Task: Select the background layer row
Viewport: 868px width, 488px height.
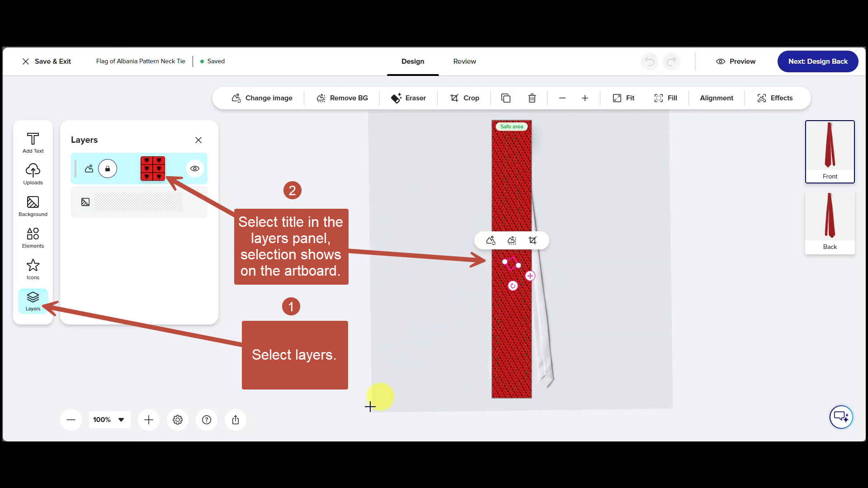Action: click(139, 202)
